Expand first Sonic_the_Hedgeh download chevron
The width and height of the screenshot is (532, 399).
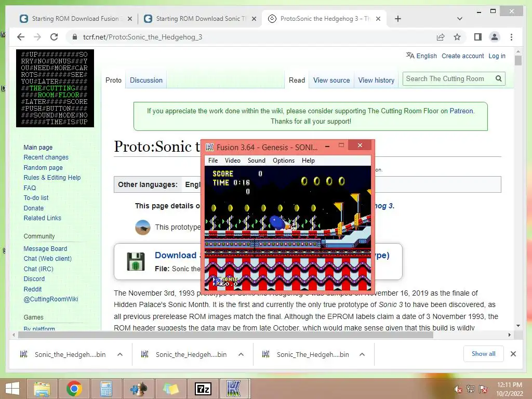[x=120, y=354]
